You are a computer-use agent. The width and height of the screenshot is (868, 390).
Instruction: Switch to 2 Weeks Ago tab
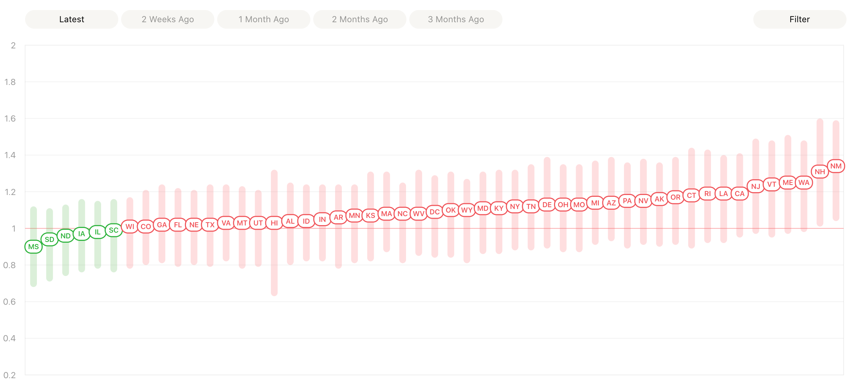pyautogui.click(x=168, y=19)
